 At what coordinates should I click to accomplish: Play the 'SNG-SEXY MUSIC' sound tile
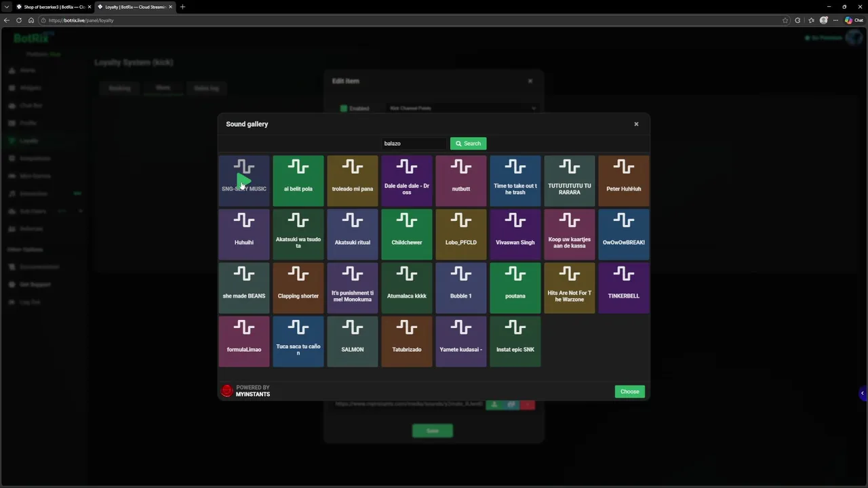tap(244, 180)
